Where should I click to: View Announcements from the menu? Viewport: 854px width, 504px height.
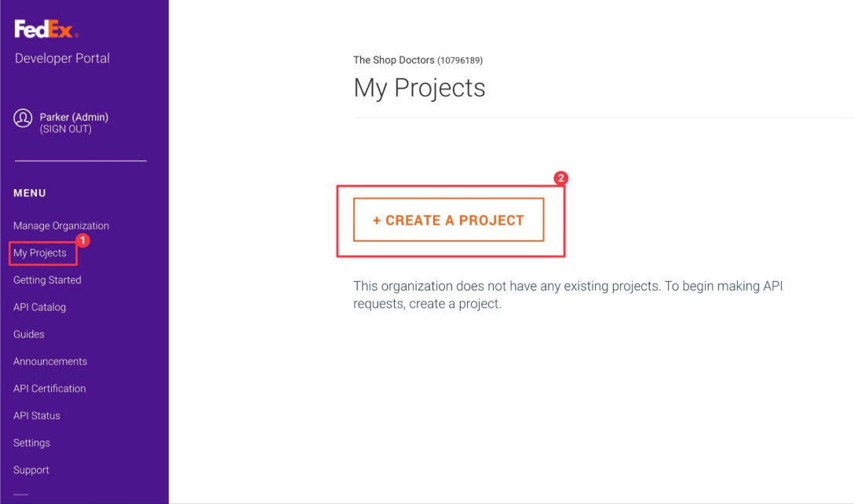tap(50, 361)
